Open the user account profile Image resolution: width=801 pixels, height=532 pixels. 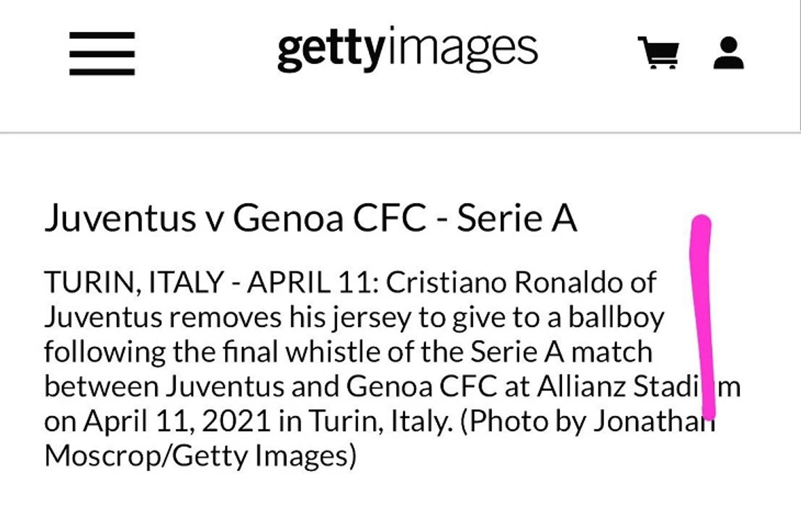(728, 53)
